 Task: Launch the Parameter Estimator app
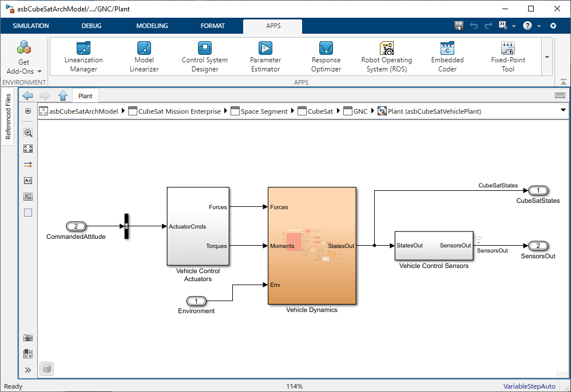point(265,57)
